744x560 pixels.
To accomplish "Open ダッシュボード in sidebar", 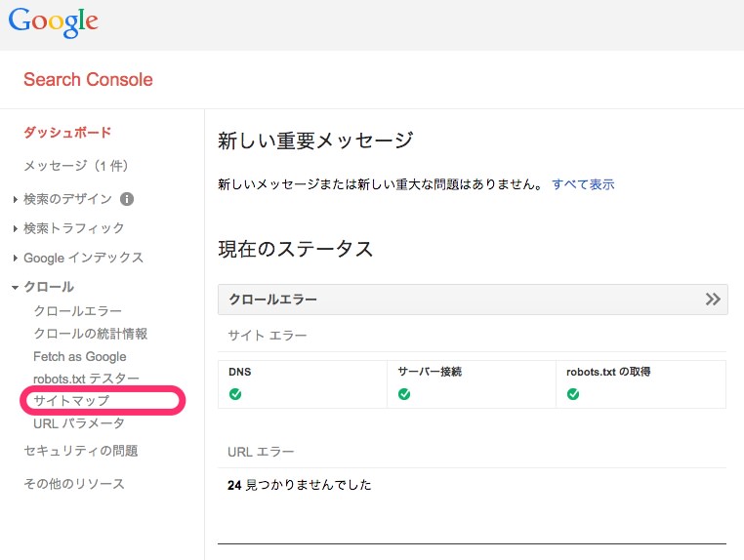I will [67, 133].
